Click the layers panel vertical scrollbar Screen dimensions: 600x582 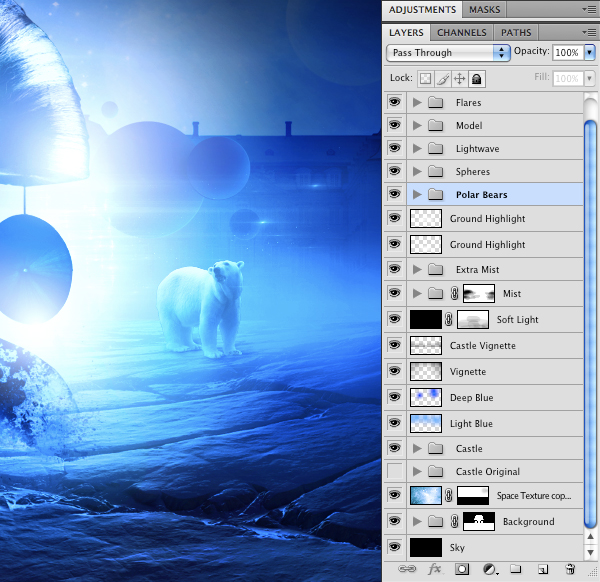point(590,323)
